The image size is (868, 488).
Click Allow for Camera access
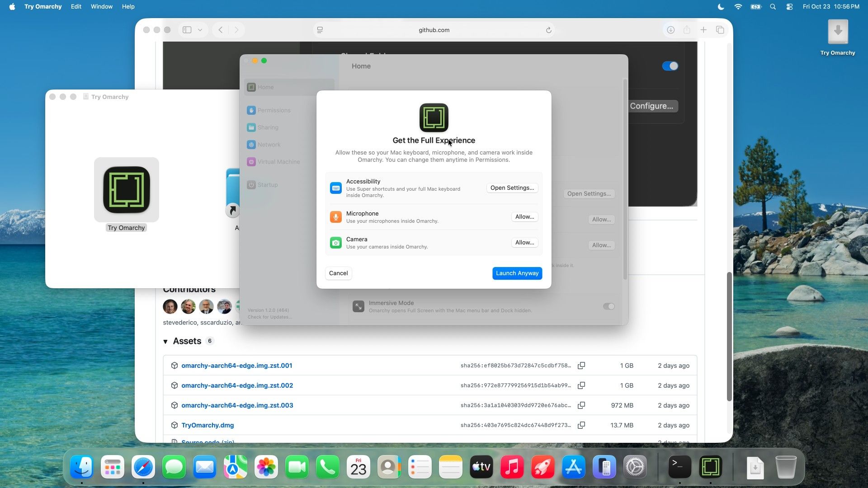524,243
